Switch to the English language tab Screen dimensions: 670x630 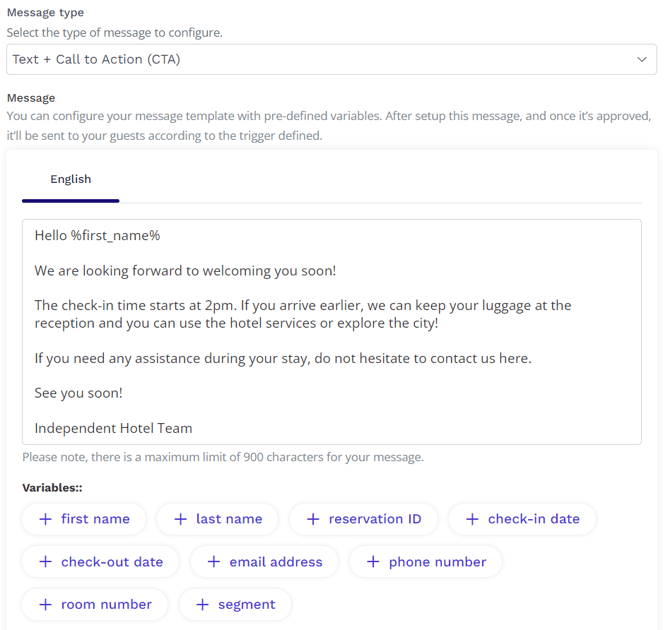point(71,179)
